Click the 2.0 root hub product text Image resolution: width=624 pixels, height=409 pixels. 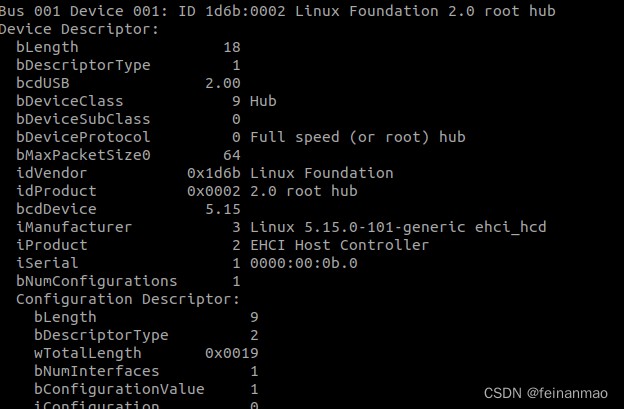[x=304, y=191]
